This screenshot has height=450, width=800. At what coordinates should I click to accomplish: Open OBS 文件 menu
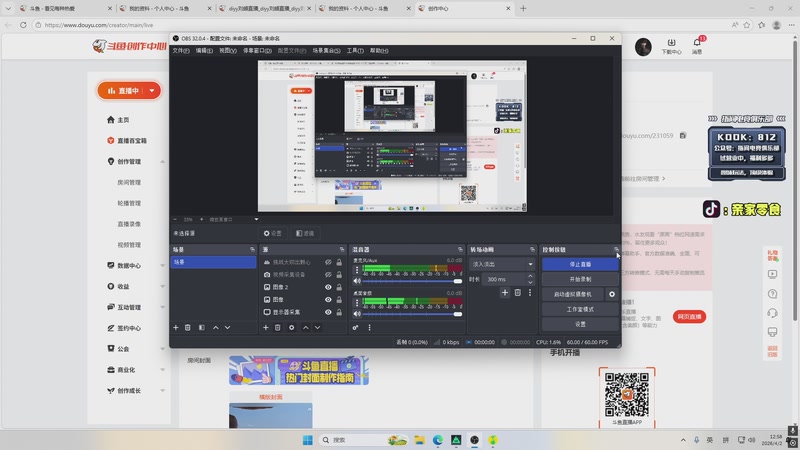(181, 51)
